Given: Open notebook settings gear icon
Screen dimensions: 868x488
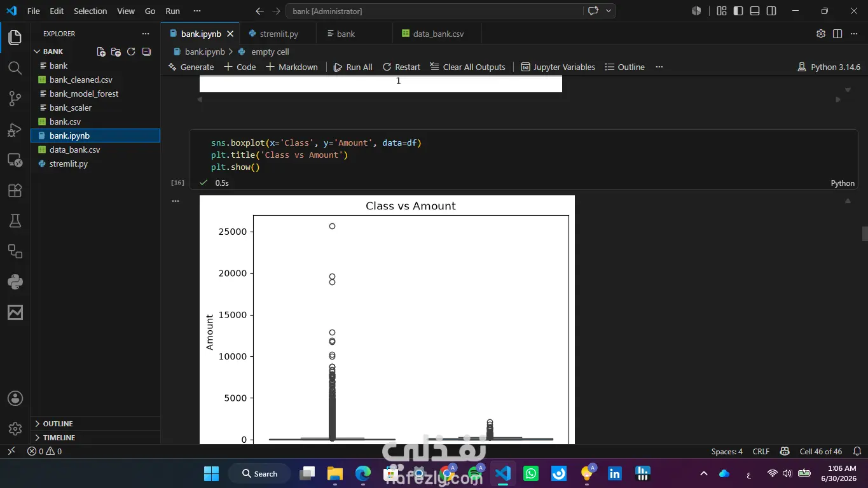Looking at the screenshot, I should coord(821,34).
